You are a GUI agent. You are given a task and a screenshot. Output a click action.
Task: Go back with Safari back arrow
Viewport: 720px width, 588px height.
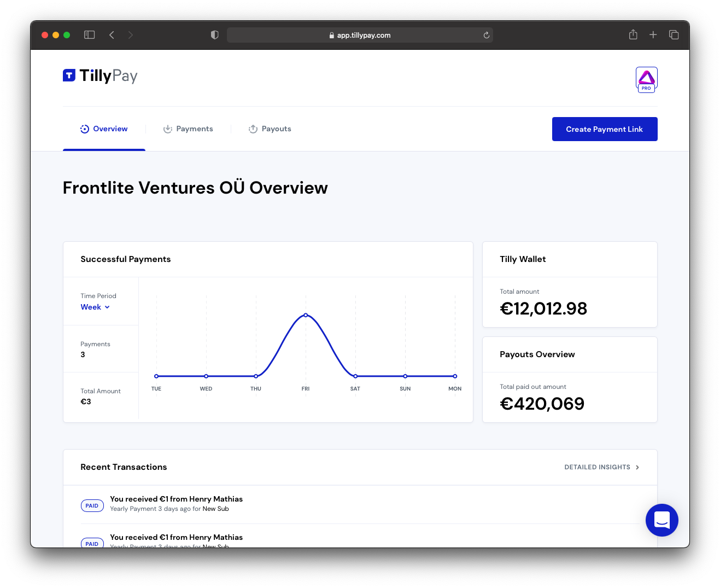click(x=112, y=35)
